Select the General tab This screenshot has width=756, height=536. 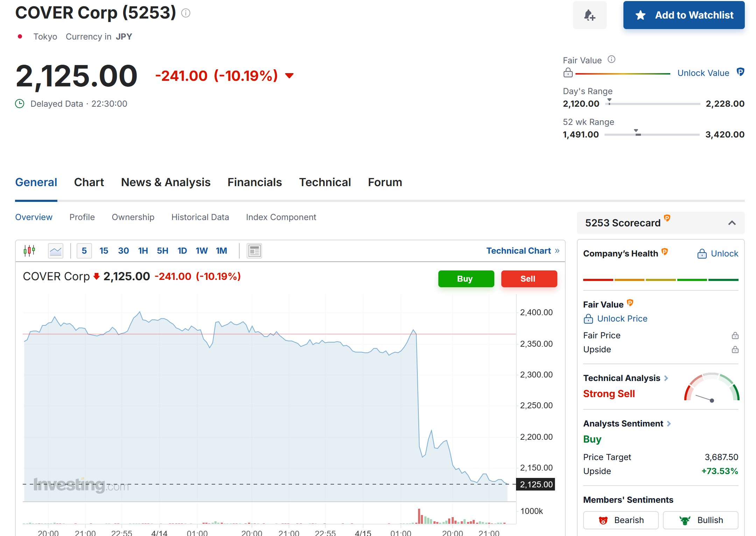coord(36,182)
